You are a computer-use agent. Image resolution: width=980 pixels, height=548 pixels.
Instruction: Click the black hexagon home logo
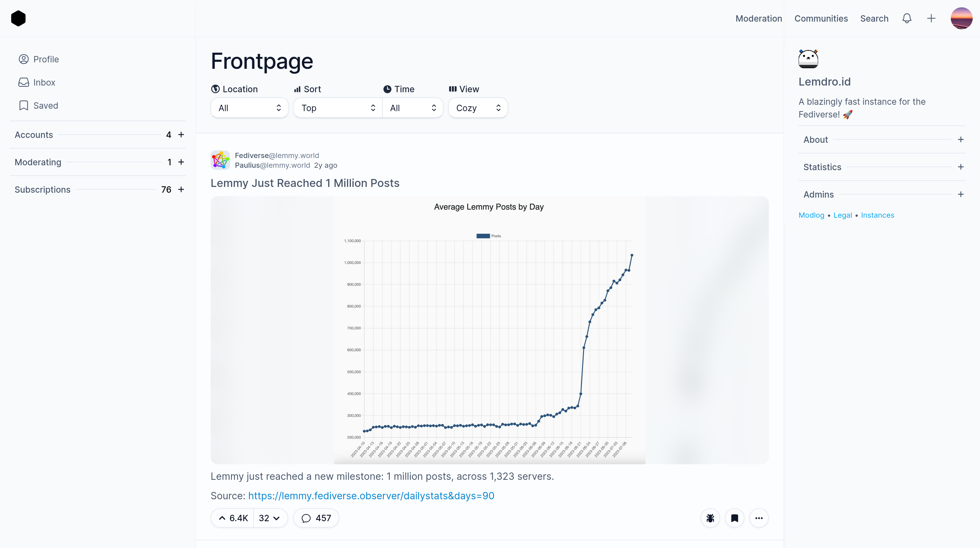point(18,18)
